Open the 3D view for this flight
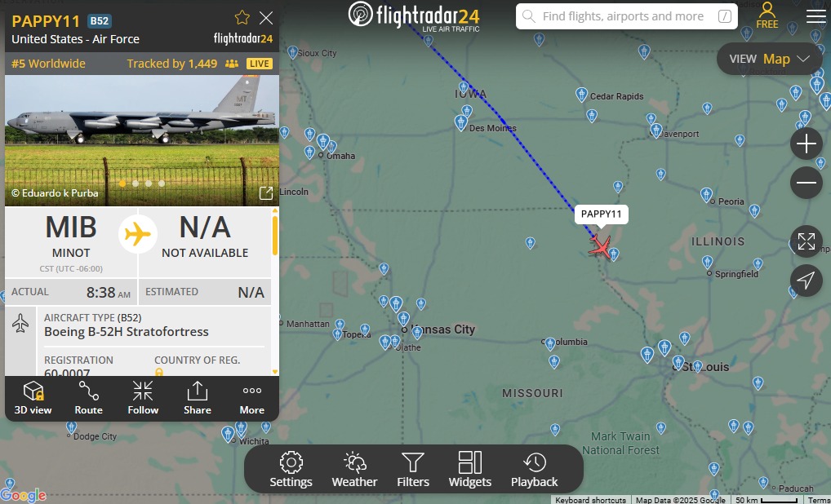This screenshot has width=831, height=504. coord(33,398)
